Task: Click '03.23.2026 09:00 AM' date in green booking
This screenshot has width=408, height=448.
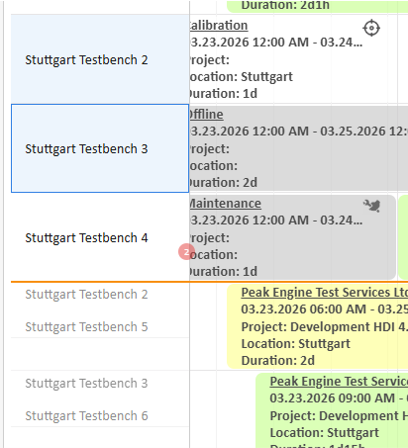Action: [332, 398]
